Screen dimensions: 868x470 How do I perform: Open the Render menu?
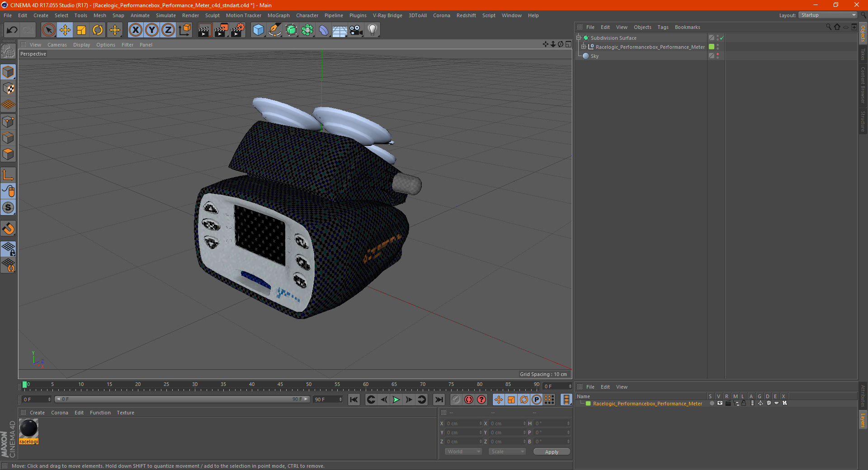coord(190,15)
